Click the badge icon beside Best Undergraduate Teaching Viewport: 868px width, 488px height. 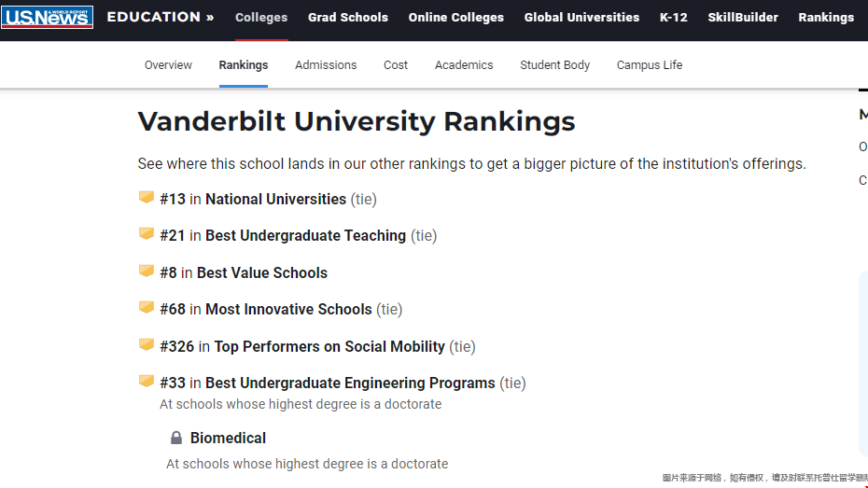click(147, 234)
